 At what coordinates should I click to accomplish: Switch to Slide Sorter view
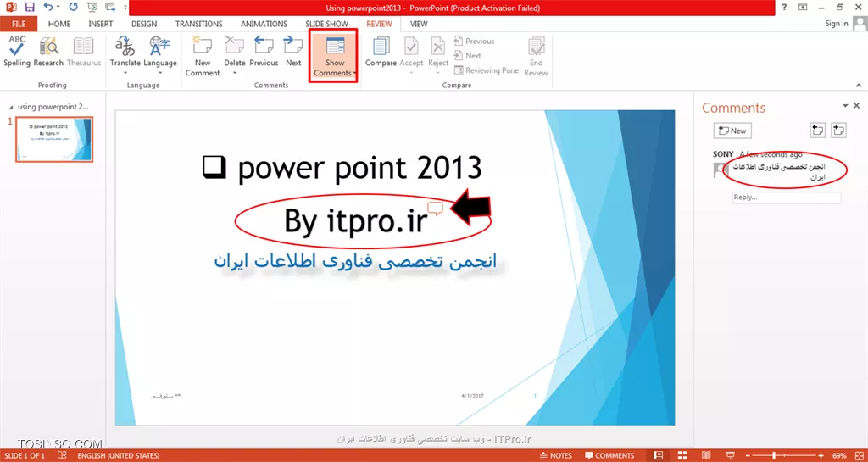tap(682, 455)
